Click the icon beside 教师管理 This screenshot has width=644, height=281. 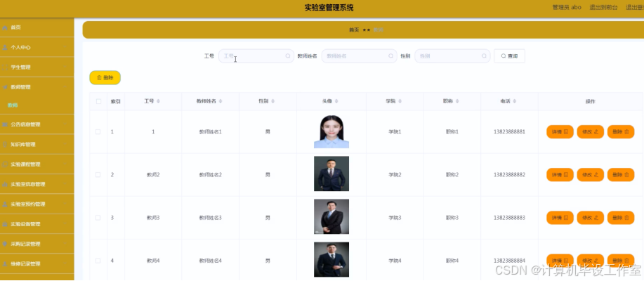click(x=5, y=87)
